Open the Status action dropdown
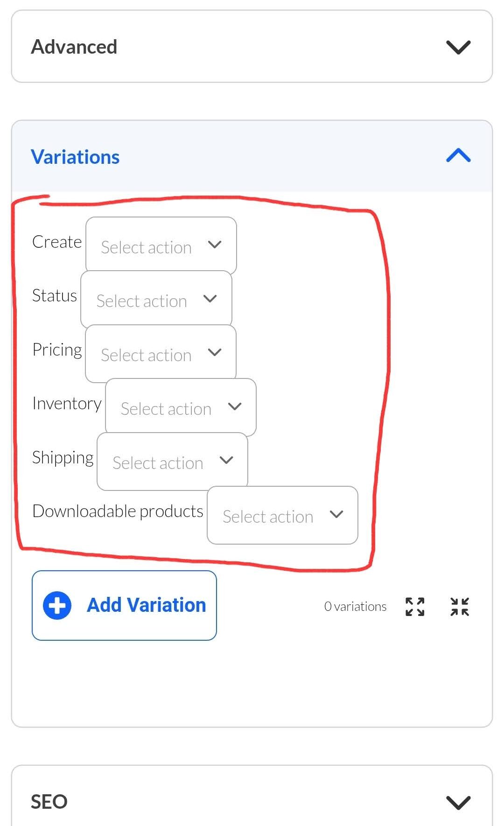The height and width of the screenshot is (826, 504). pyautogui.click(x=156, y=300)
